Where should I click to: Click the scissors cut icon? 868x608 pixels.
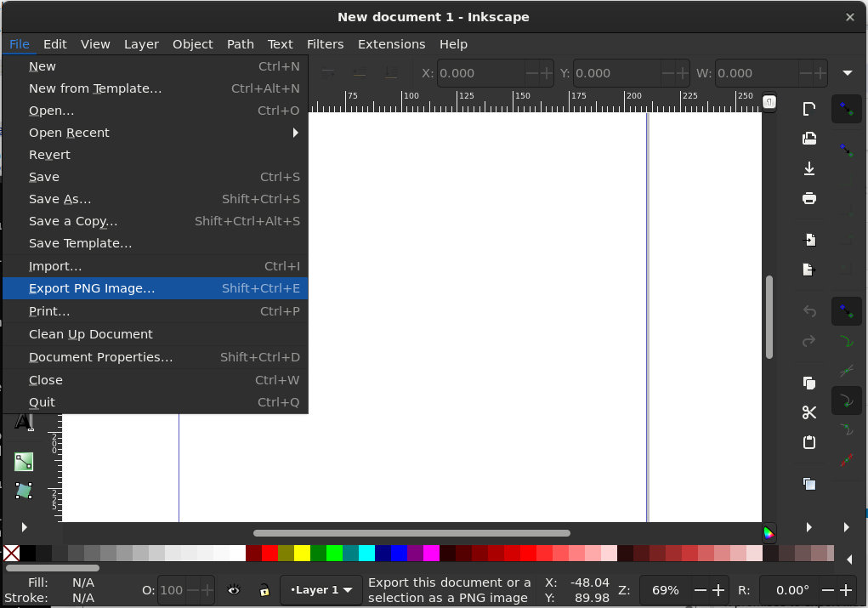click(808, 412)
